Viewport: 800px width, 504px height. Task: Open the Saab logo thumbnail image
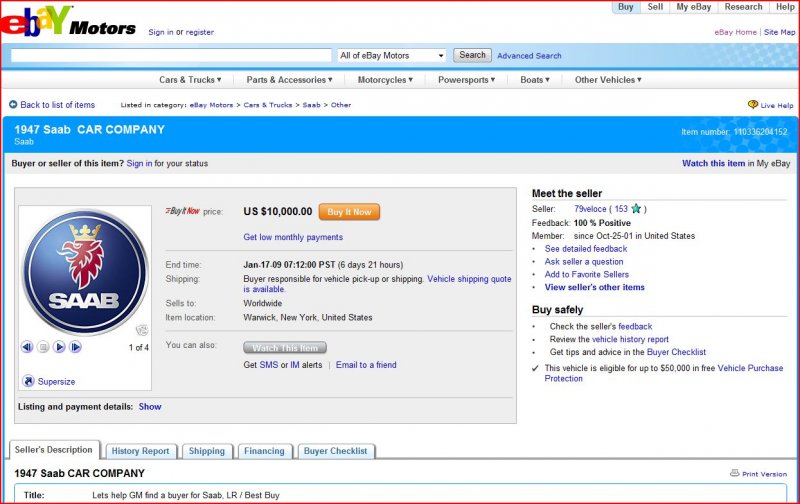[x=85, y=271]
